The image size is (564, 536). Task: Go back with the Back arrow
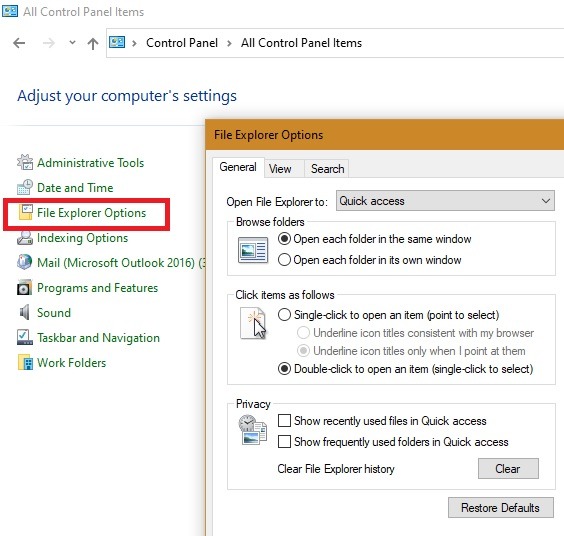pyautogui.click(x=19, y=43)
